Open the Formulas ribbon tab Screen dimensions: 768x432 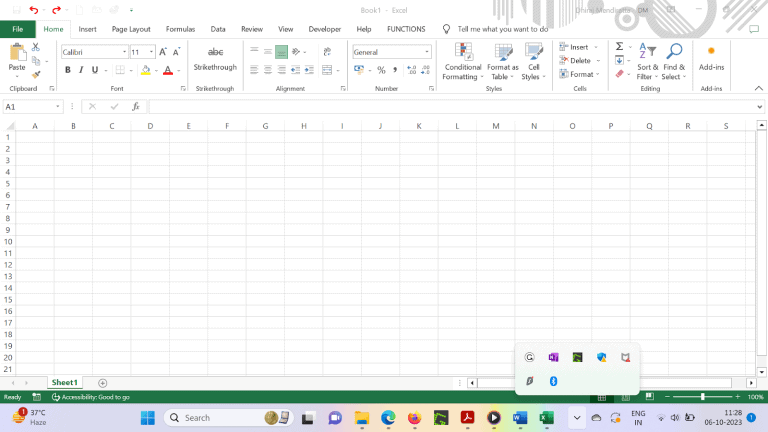[180, 29]
